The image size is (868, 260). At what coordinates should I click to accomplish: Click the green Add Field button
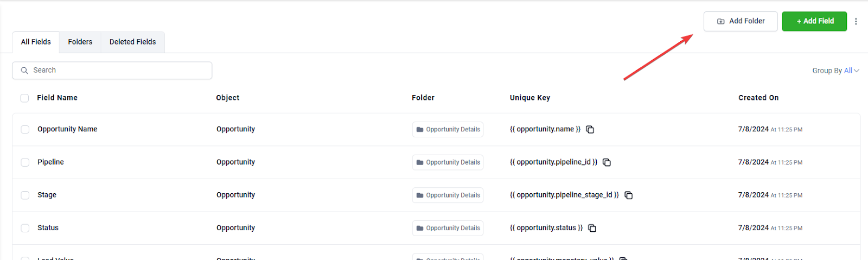814,21
